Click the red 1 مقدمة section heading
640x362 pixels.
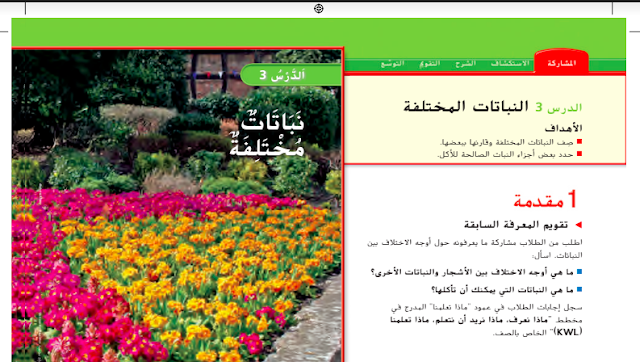click(x=545, y=200)
